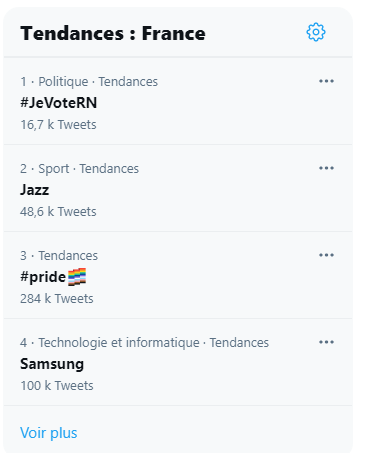The height and width of the screenshot is (453, 369).
Task: Click the 284 k Tweets count
Action: click(57, 299)
